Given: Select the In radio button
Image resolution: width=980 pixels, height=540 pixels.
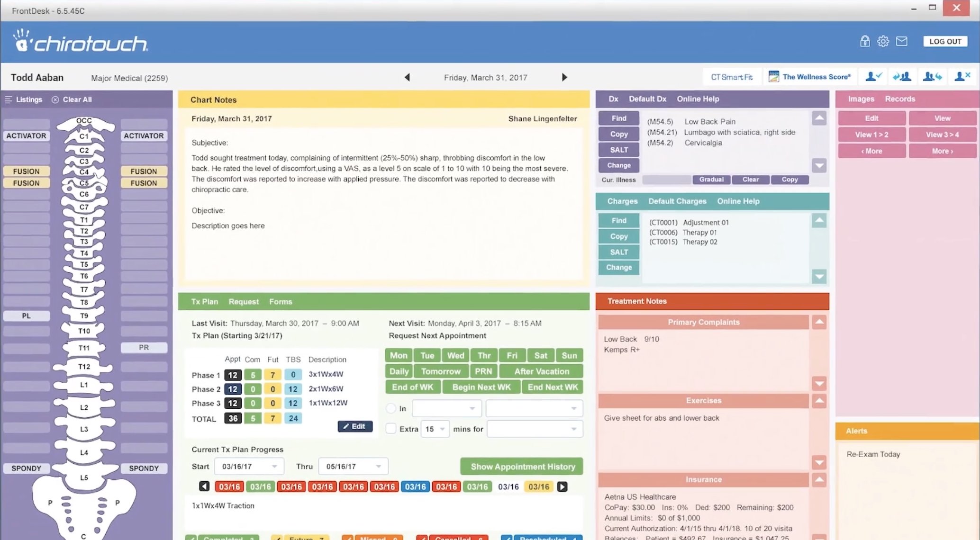Looking at the screenshot, I should click(x=391, y=408).
